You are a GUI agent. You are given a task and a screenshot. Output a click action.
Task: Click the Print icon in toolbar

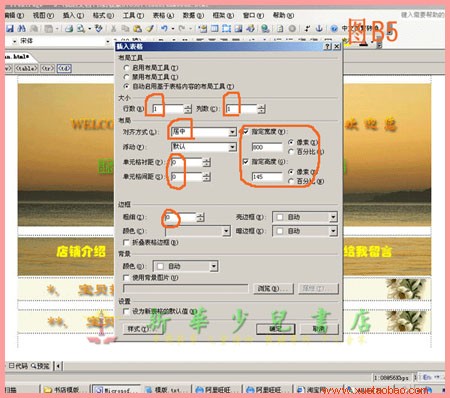69,29
